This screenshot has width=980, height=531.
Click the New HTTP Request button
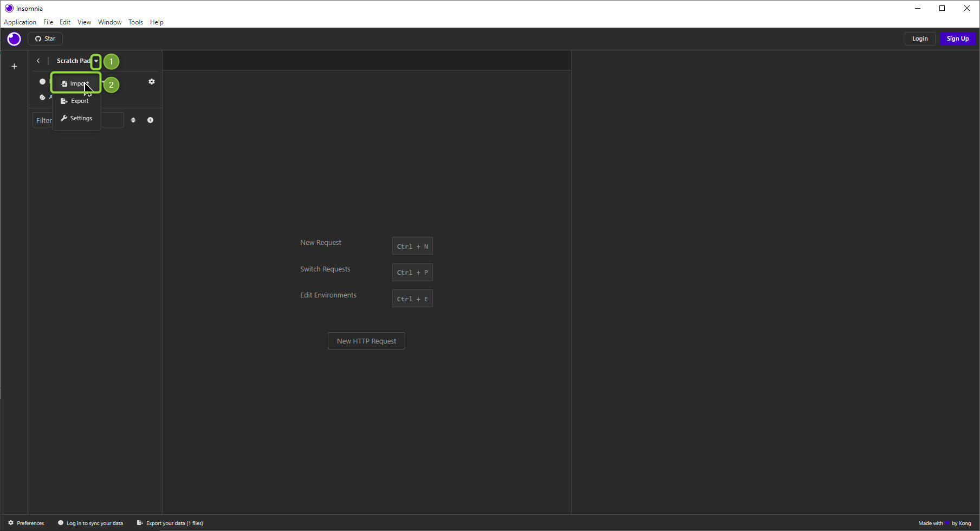pos(366,341)
